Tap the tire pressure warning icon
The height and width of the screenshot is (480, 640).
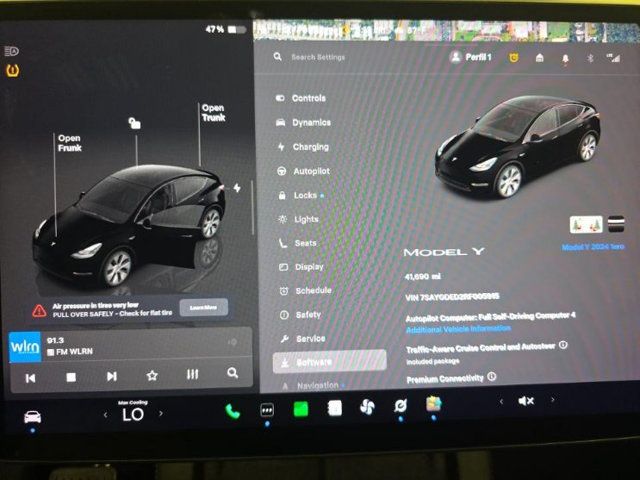click(13, 71)
